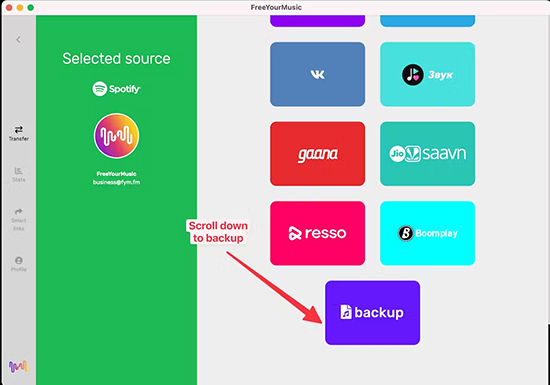
Task: Open the Transfer section in sidebar
Action: tap(19, 133)
